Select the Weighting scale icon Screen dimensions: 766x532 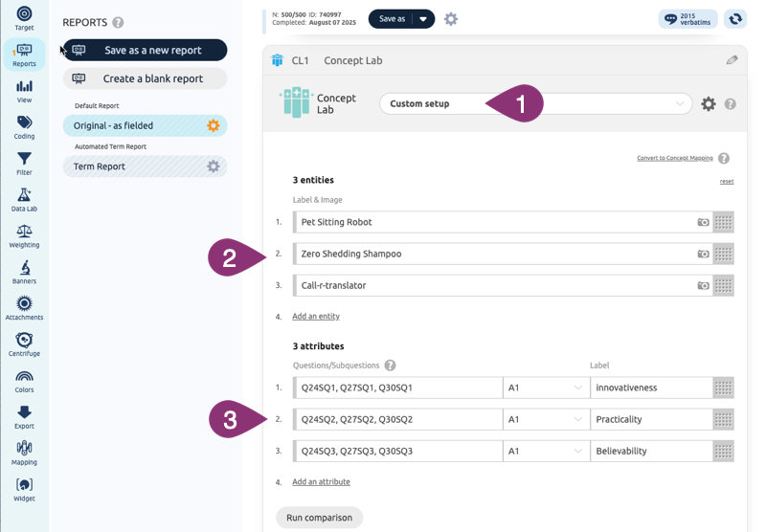24,235
